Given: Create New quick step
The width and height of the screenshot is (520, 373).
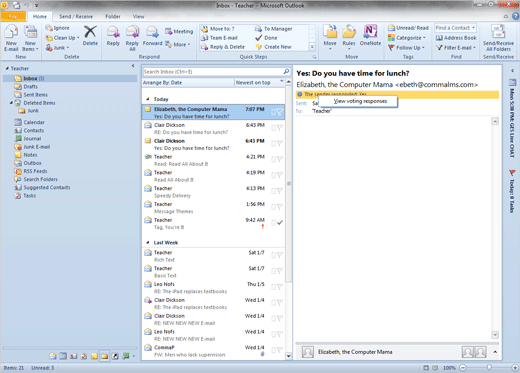Looking at the screenshot, I should coord(273,47).
